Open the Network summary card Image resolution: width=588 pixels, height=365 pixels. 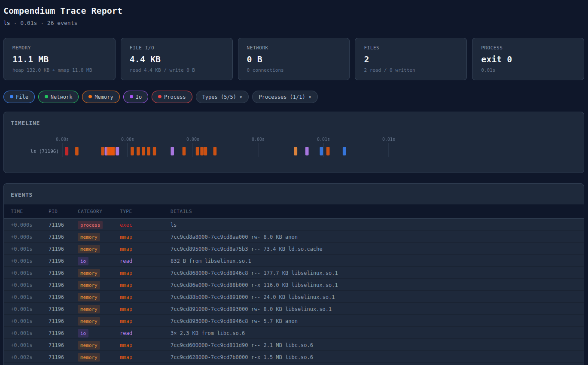tap(294, 59)
